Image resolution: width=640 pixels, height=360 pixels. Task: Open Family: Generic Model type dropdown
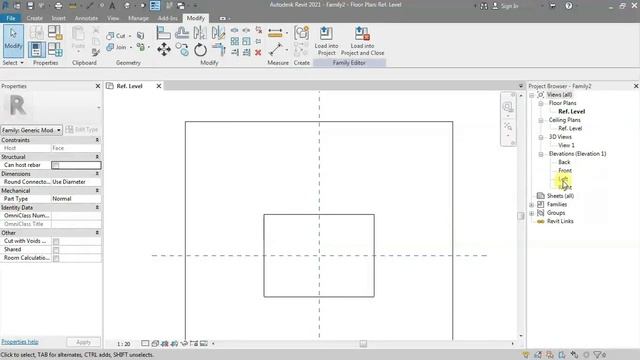point(31,130)
